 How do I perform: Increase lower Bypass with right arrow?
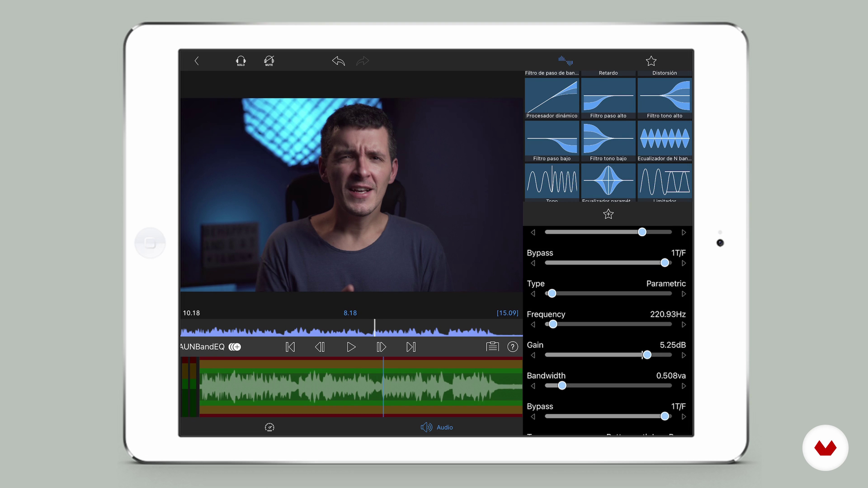pyautogui.click(x=684, y=417)
